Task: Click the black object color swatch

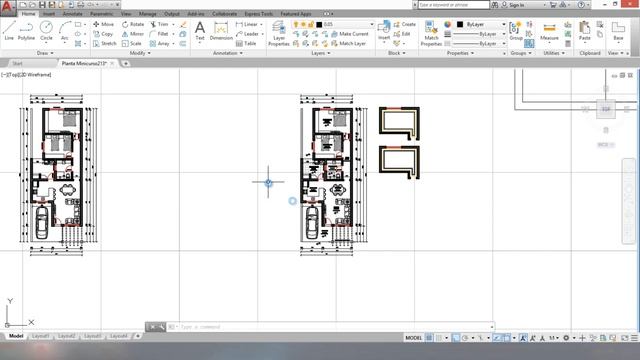Action: click(x=460, y=24)
